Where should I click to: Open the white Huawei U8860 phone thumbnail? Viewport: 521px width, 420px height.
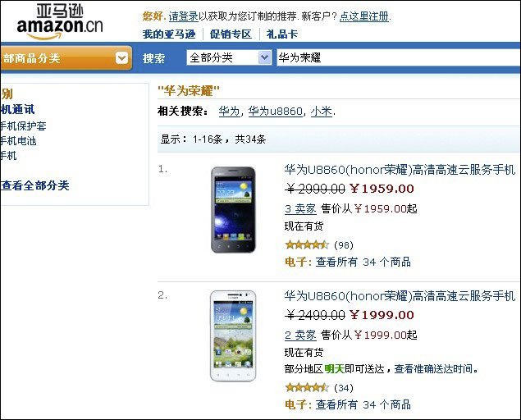pyautogui.click(x=233, y=336)
